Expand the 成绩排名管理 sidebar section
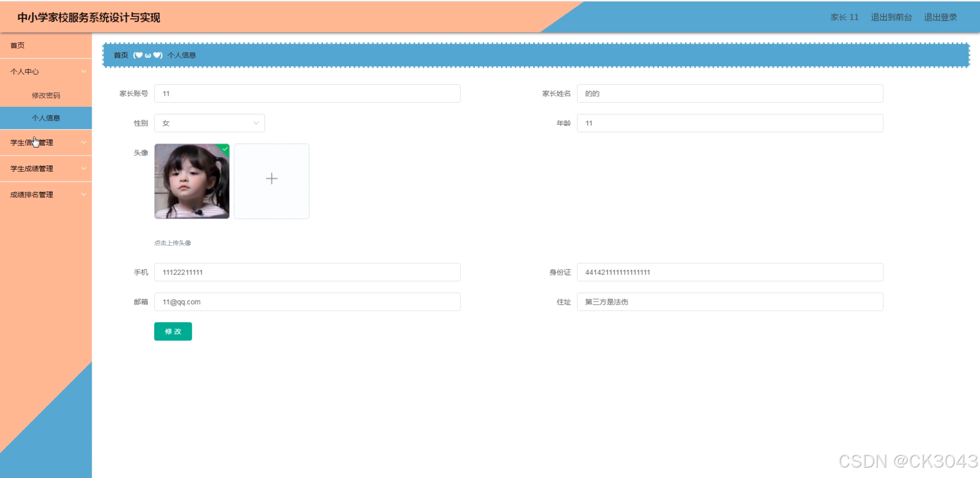 (x=46, y=194)
